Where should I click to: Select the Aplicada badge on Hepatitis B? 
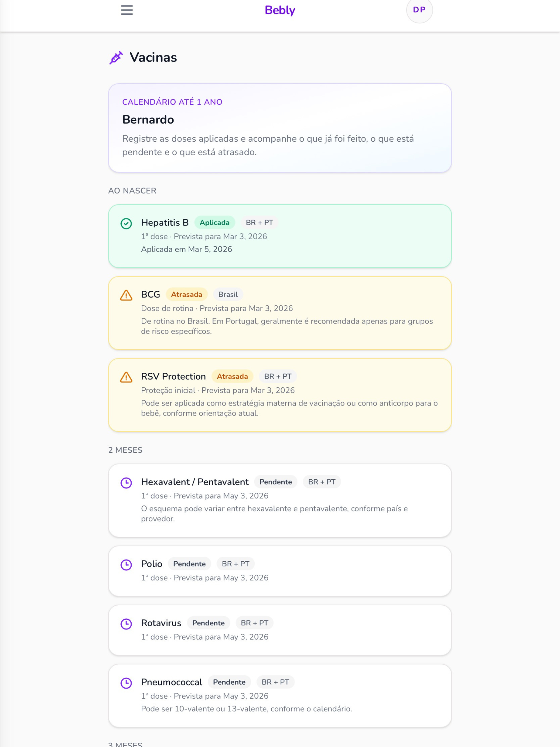click(215, 223)
